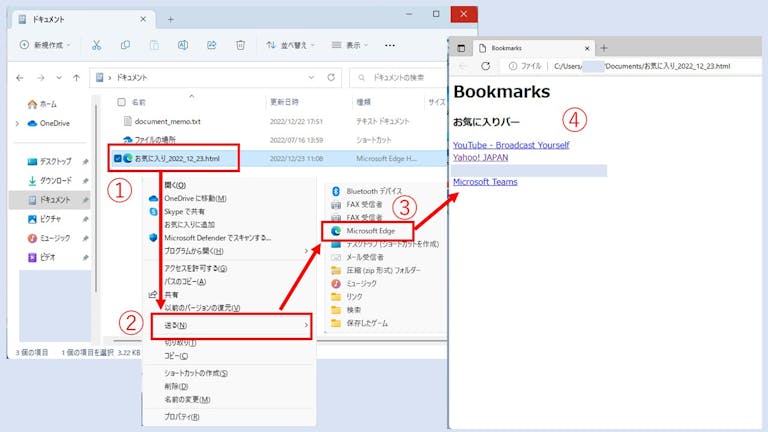Image resolution: width=768 pixels, height=432 pixels.
Task: Open ピクチャ in navigation pane
Action: tap(45, 219)
